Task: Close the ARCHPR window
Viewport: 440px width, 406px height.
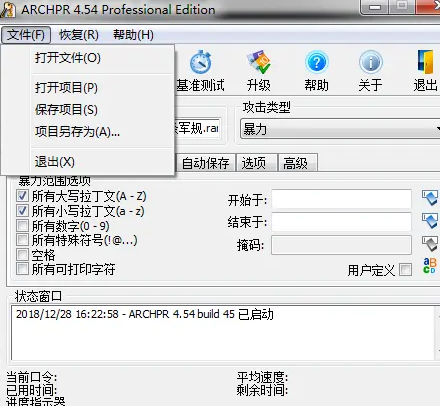Action: (x=428, y=7)
